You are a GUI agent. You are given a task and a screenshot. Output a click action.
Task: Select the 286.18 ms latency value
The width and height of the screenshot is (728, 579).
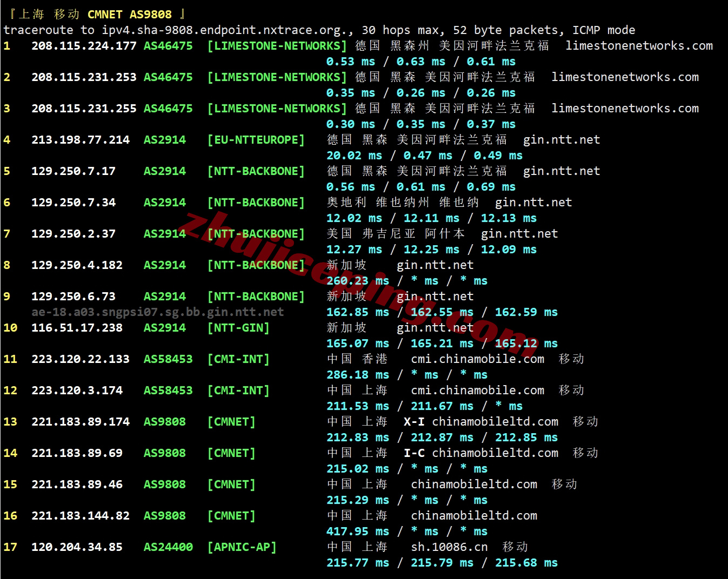click(x=358, y=375)
